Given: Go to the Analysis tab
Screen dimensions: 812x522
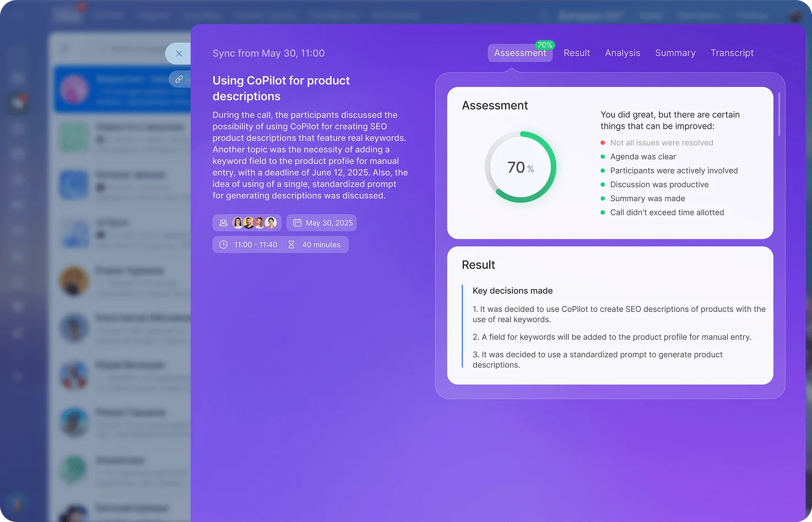Looking at the screenshot, I should click(622, 53).
